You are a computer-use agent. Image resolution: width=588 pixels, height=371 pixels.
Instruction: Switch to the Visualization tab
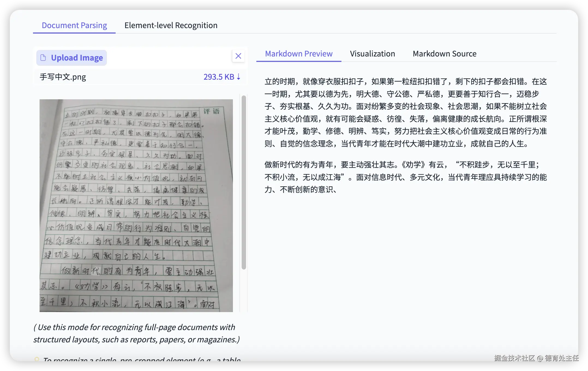372,54
